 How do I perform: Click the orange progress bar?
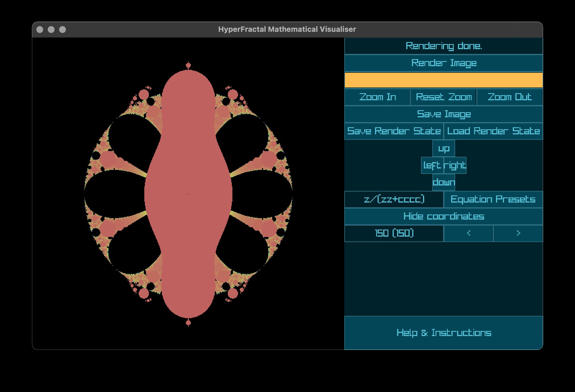(443, 80)
